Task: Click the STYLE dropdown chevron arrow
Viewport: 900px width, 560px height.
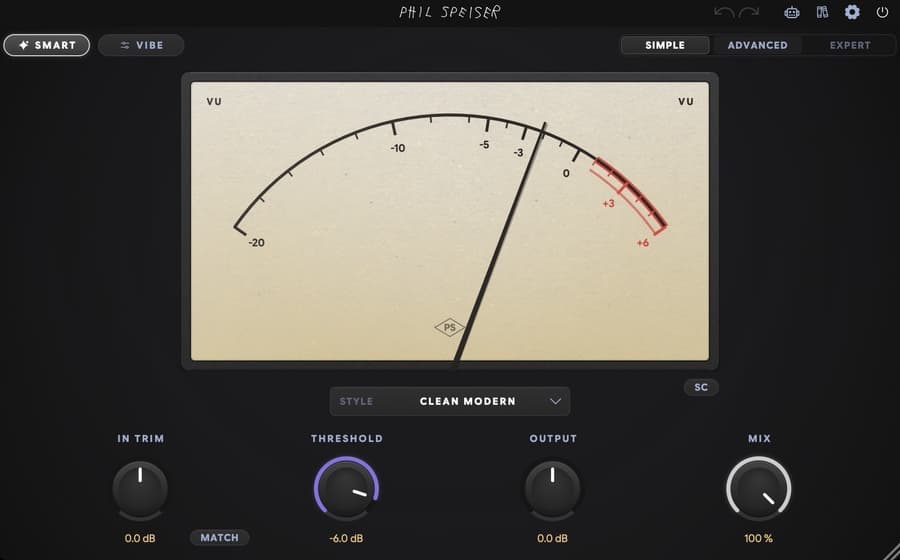Action: (x=555, y=401)
